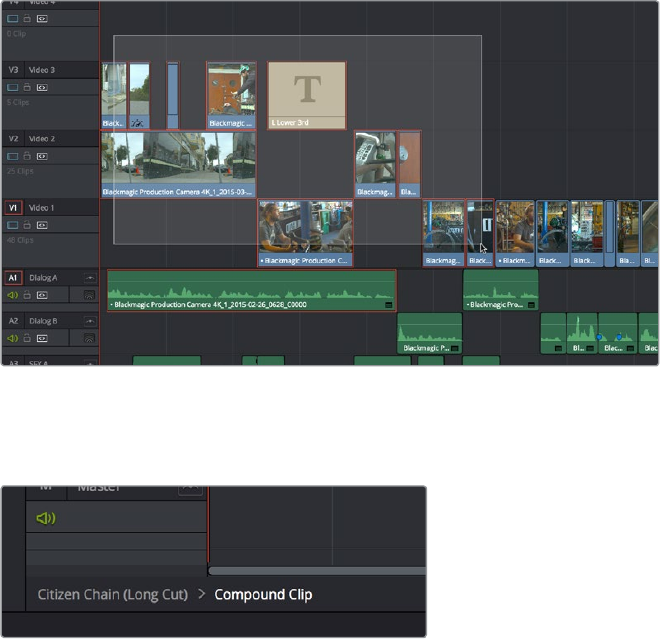Screen dimensions: 660x639
Task: Select second Dialog A audio clip Blackmagic Pro...
Action: pyautogui.click(x=500, y=290)
